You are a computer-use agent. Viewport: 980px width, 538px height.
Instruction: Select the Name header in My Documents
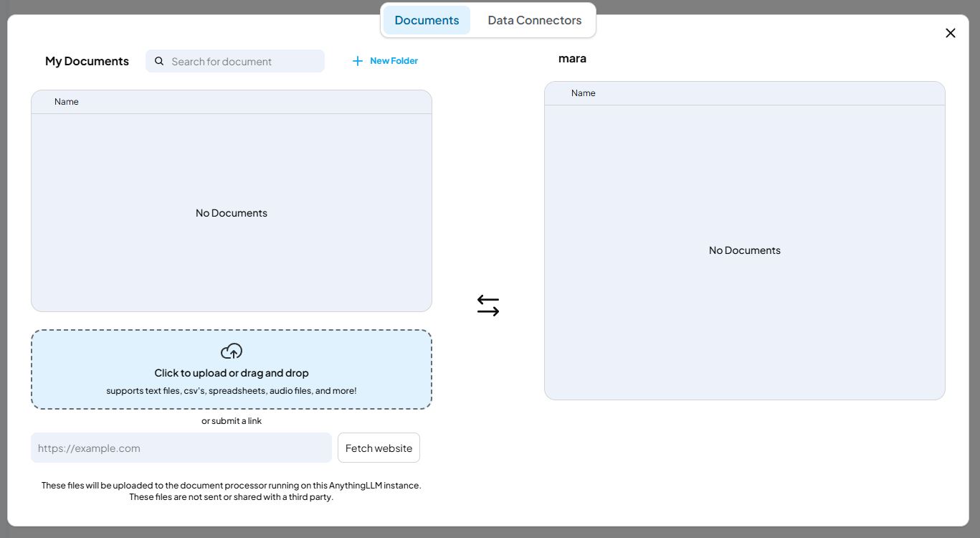67,102
